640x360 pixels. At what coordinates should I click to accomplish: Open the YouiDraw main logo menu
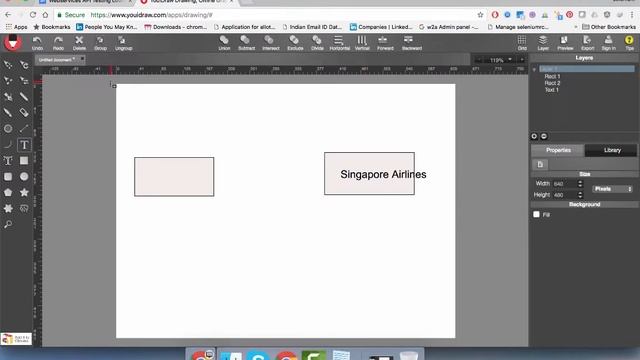[13, 42]
